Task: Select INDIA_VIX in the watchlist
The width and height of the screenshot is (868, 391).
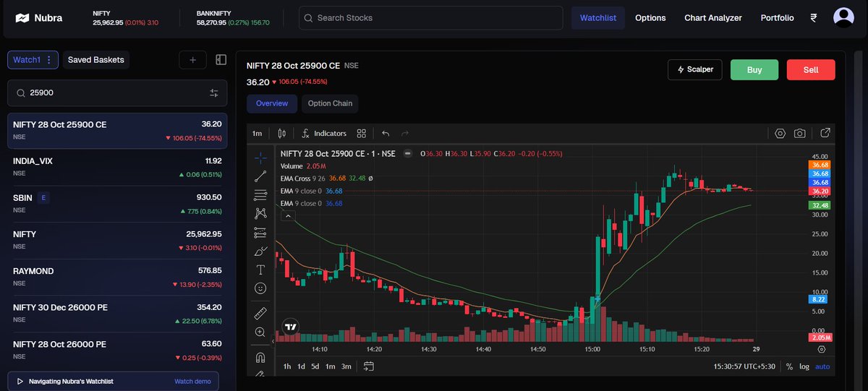Action: click(117, 168)
